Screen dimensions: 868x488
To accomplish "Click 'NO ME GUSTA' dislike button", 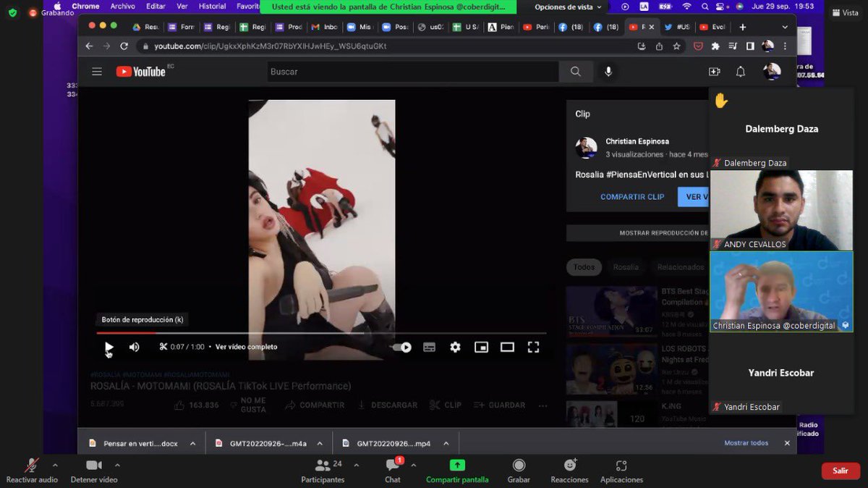I will [x=248, y=405].
